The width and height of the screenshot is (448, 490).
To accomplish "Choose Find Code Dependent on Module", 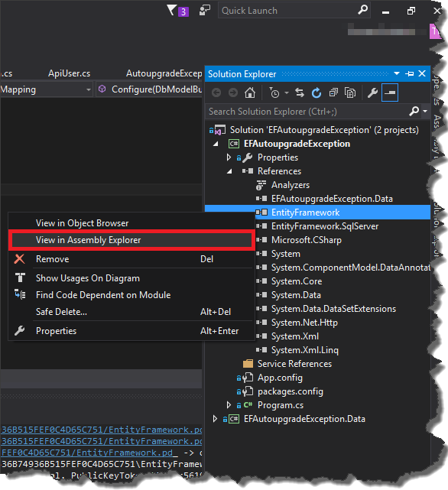I will coord(131,295).
